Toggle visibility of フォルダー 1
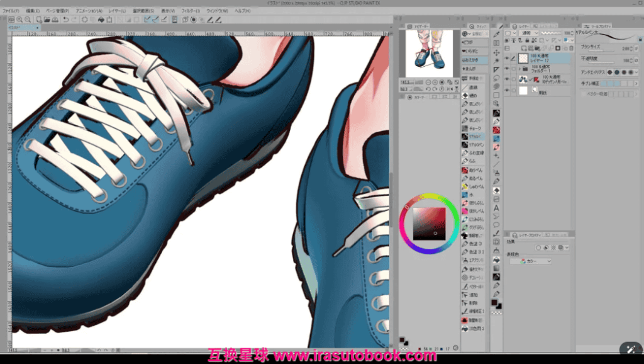The width and height of the screenshot is (644, 364). pos(507,69)
